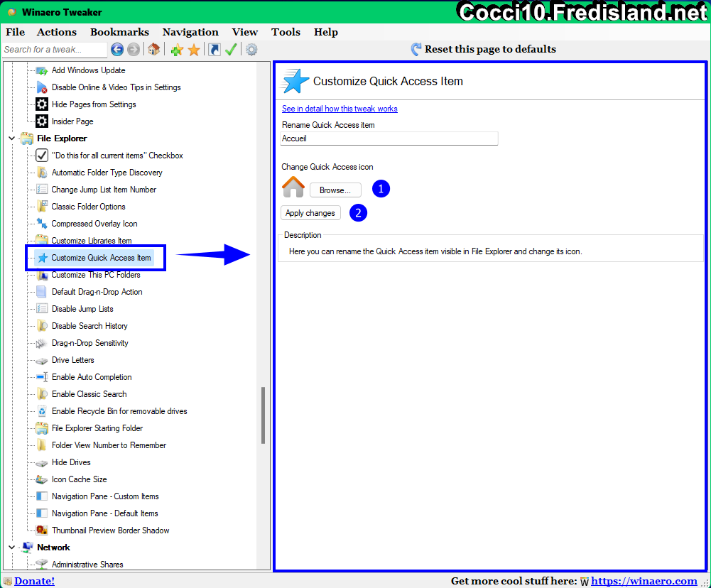Select "Do this for all current items" Checkbox item

point(117,156)
